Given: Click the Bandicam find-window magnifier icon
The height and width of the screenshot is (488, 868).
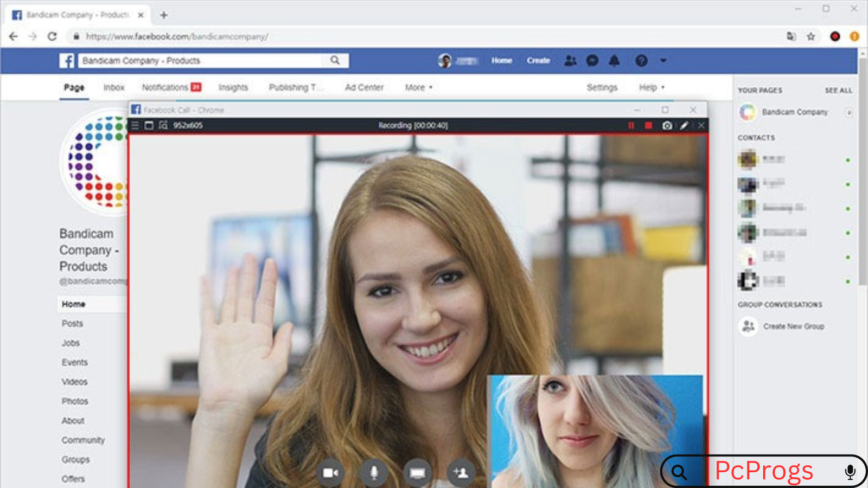Looking at the screenshot, I should tap(163, 125).
